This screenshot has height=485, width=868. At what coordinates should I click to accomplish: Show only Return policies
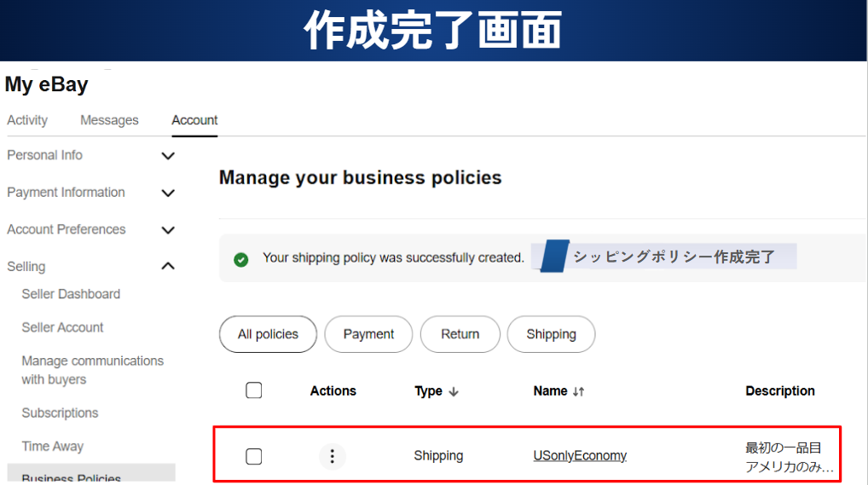pos(460,334)
